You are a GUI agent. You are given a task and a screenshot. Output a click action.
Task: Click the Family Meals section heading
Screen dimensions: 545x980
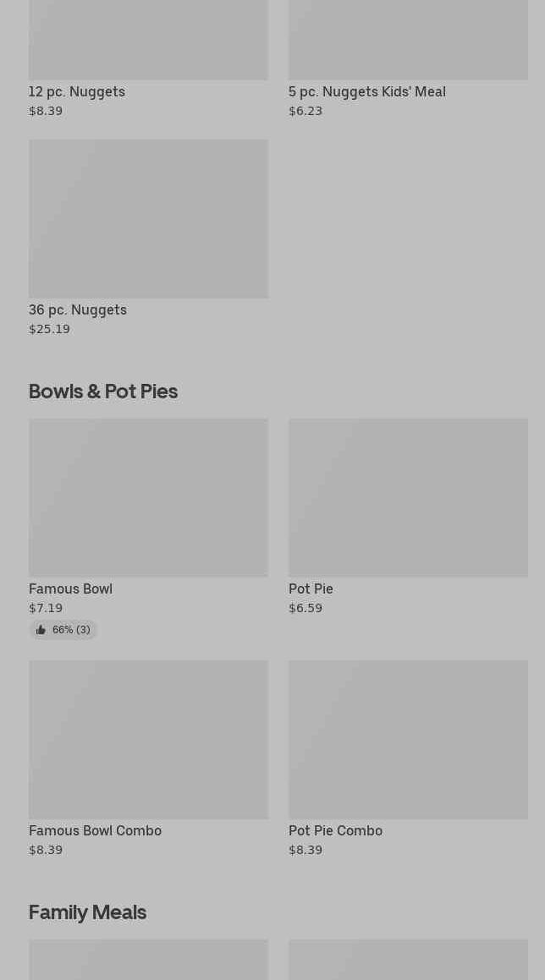[x=87, y=912]
